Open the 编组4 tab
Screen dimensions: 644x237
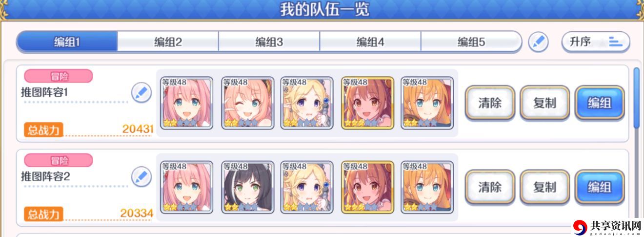coord(370,42)
